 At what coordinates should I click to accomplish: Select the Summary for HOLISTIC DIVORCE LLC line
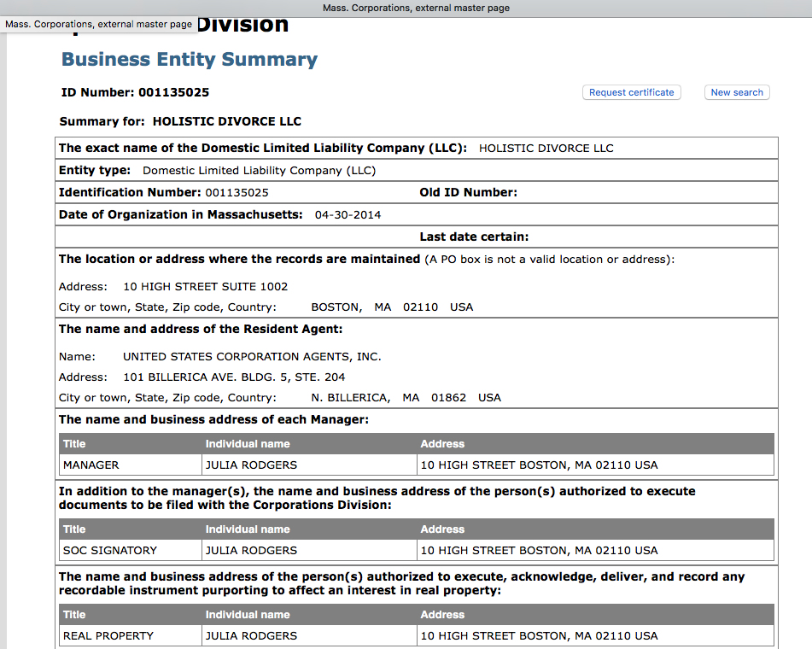180,121
